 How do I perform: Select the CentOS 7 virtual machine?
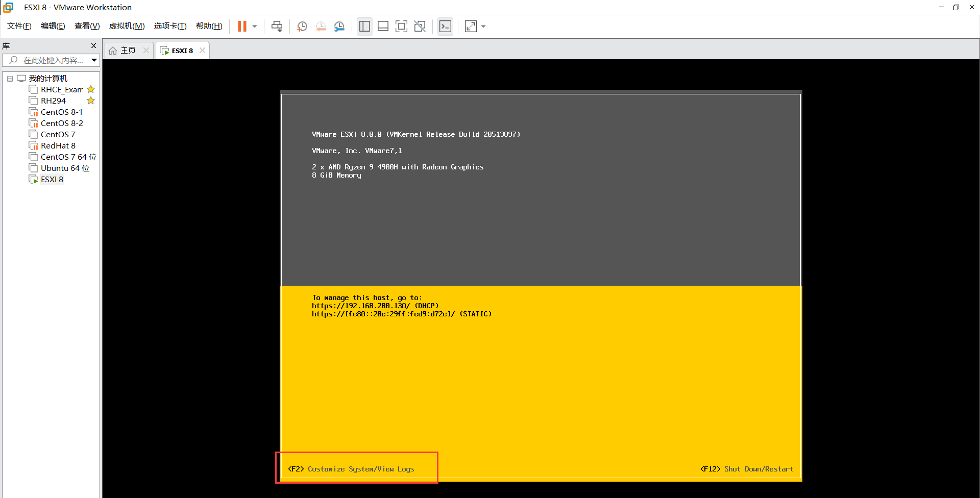click(x=58, y=135)
